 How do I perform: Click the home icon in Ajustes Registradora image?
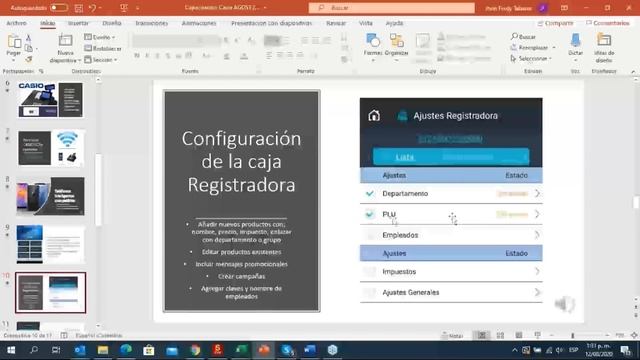374,116
